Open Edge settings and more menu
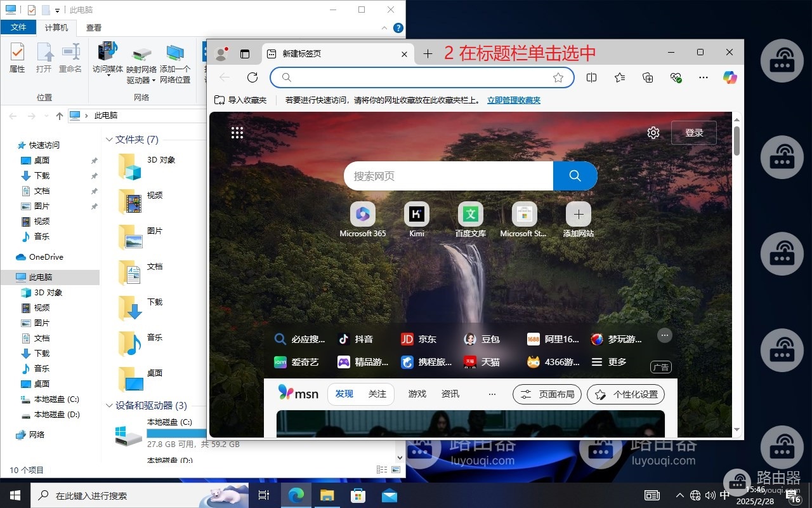Viewport: 812px width, 508px height. click(x=703, y=77)
